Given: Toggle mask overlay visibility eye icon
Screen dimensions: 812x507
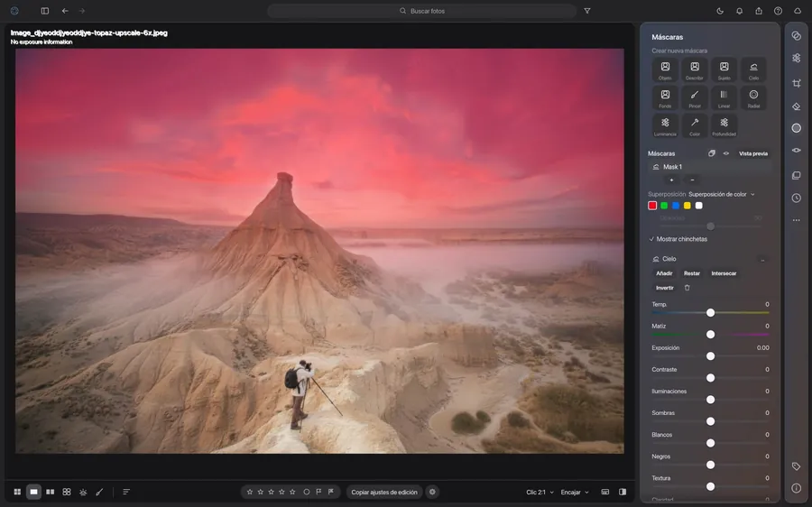Looking at the screenshot, I should pyautogui.click(x=726, y=153).
